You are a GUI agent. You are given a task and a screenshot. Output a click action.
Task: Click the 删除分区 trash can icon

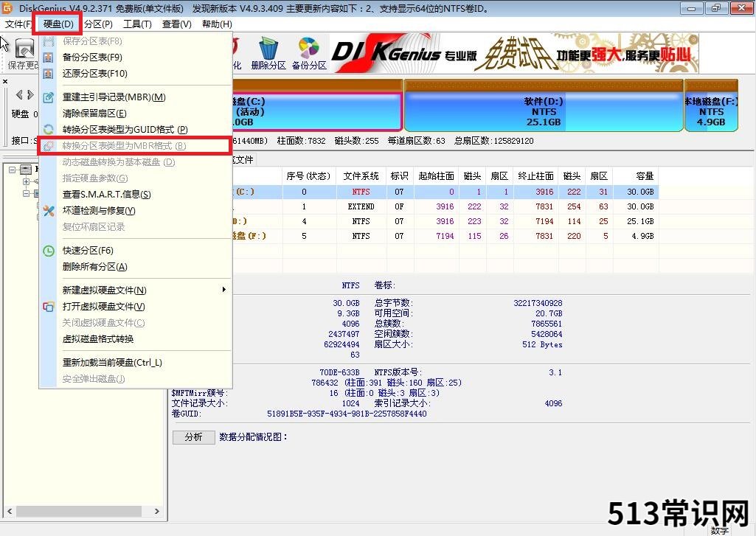point(268,49)
